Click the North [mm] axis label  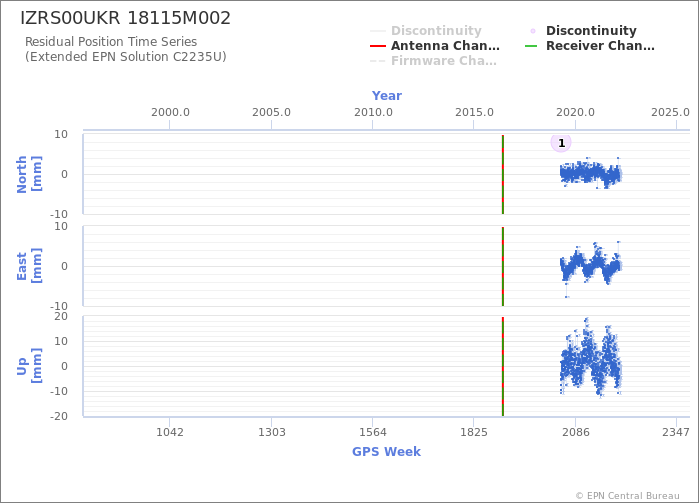29,174
